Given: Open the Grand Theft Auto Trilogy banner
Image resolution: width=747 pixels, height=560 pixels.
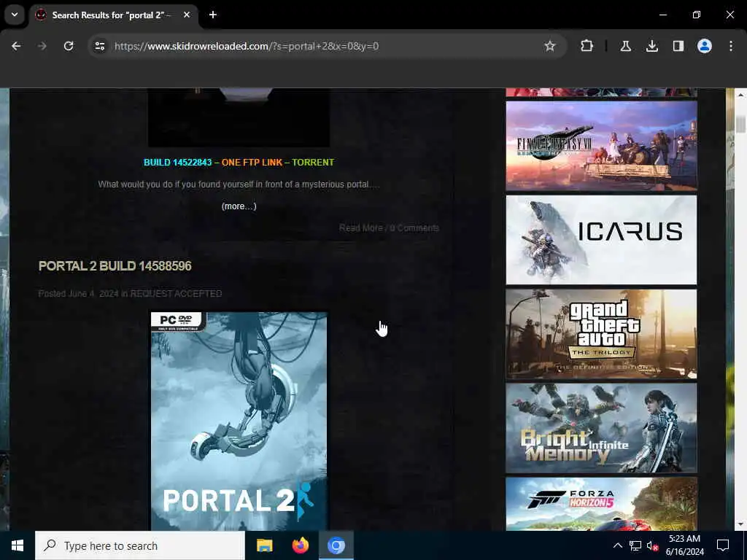Looking at the screenshot, I should [x=601, y=334].
